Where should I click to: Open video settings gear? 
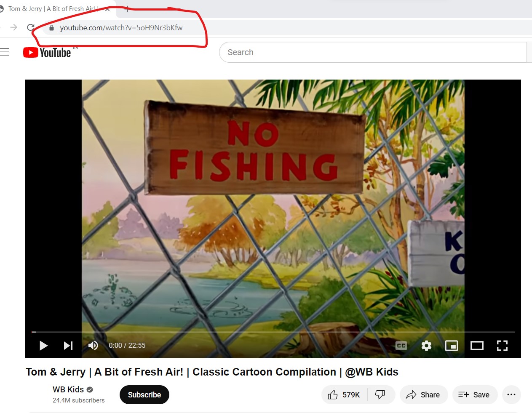point(426,346)
